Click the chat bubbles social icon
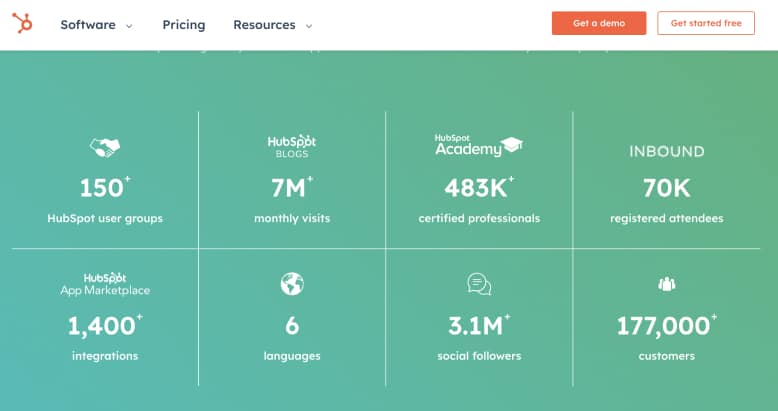 point(479,284)
